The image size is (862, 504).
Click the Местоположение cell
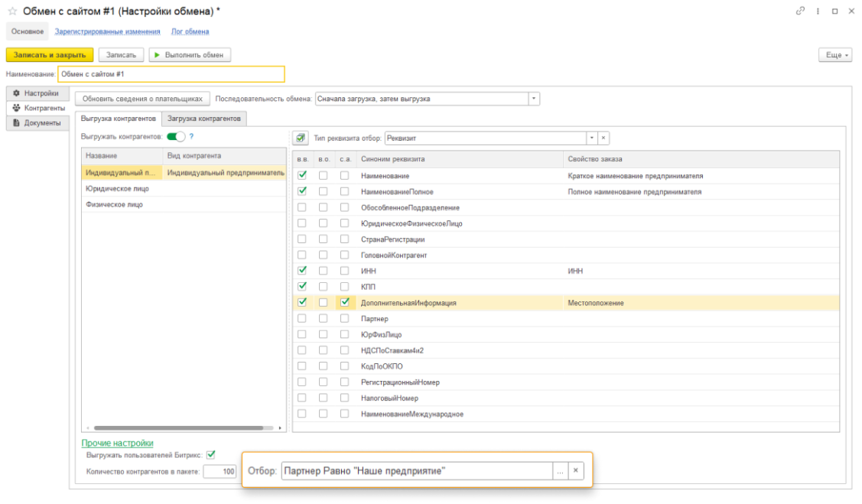click(701, 303)
